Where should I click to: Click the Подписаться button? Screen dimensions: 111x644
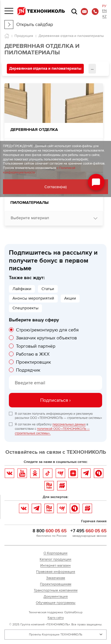(x=55, y=400)
